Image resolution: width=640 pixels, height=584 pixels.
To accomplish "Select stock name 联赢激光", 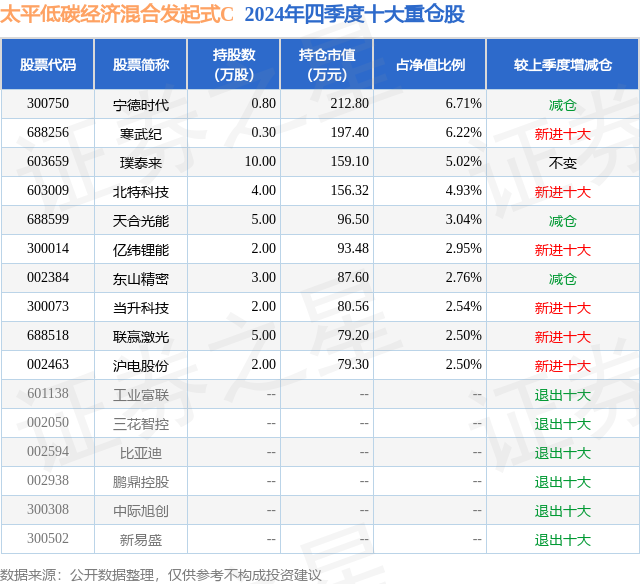I will tap(141, 337).
